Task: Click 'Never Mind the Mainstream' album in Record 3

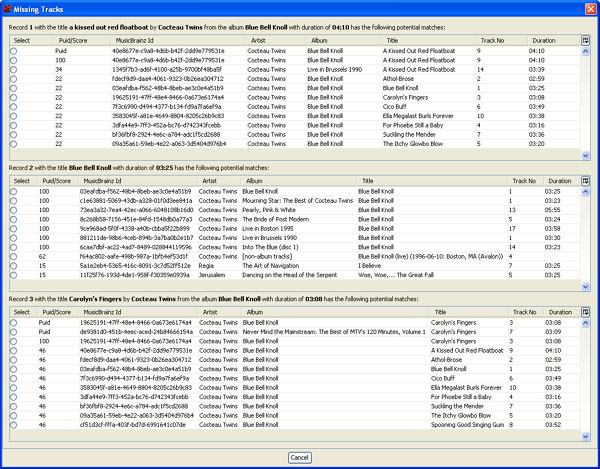Action: pos(334,332)
